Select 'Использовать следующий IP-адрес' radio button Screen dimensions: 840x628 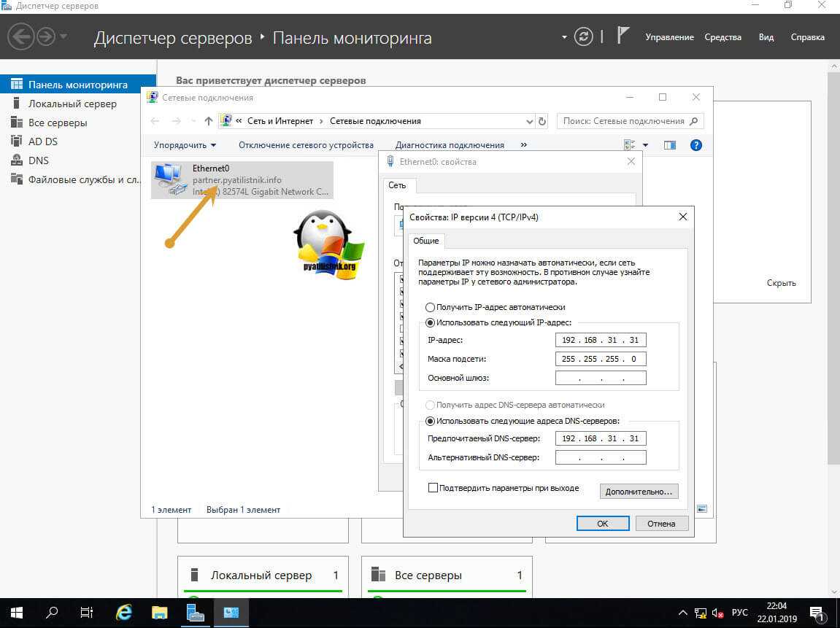(431, 322)
